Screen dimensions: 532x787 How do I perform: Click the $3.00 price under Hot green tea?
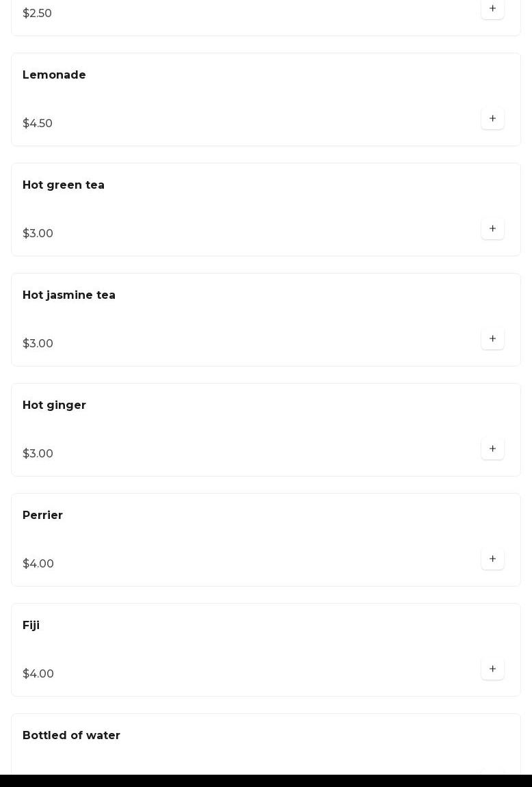[x=38, y=234]
